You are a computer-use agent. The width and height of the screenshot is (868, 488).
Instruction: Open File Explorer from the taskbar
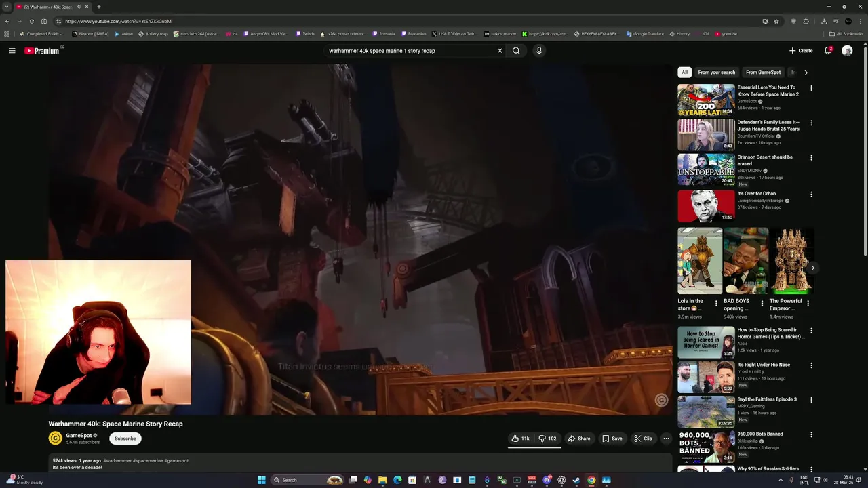pos(382,480)
